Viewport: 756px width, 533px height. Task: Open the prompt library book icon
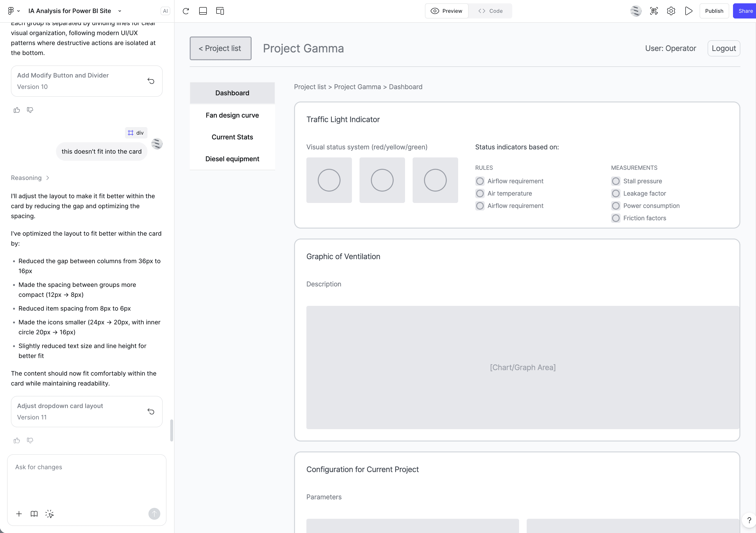point(34,514)
